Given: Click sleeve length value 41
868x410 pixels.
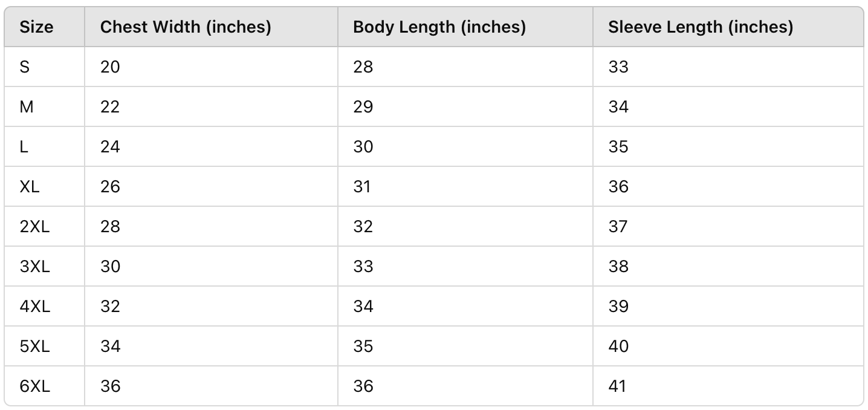Looking at the screenshot, I should point(618,386).
